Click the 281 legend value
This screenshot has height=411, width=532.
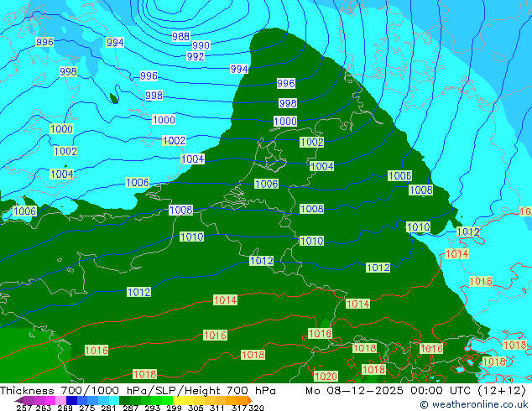(108, 408)
